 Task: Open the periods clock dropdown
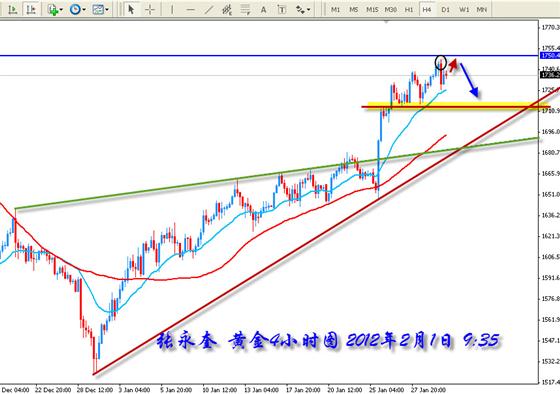77,10
